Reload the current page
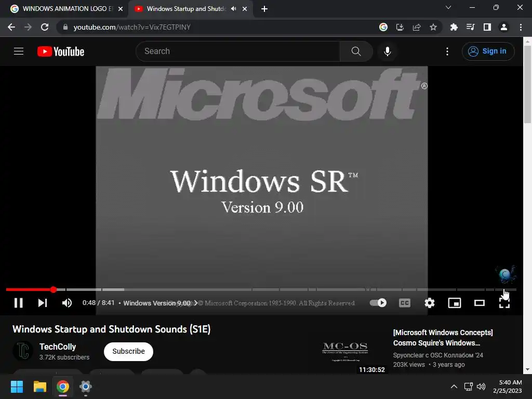 tap(45, 27)
